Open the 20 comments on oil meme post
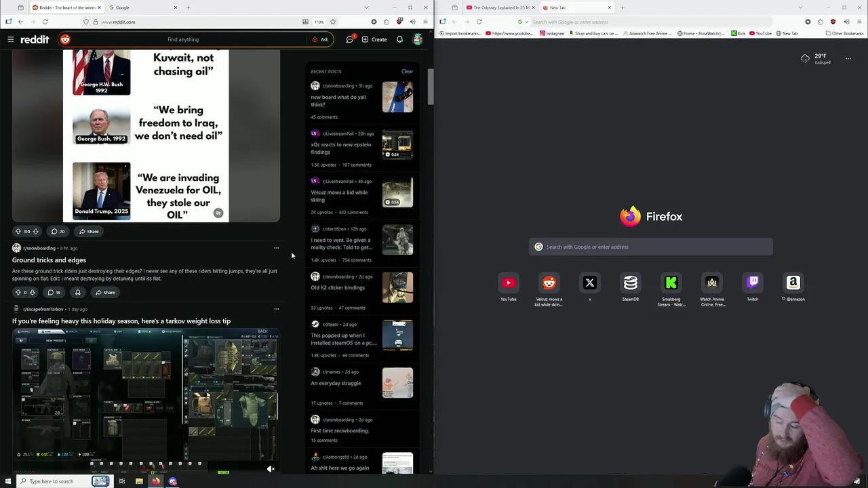The width and height of the screenshot is (868, 488). click(x=58, y=231)
